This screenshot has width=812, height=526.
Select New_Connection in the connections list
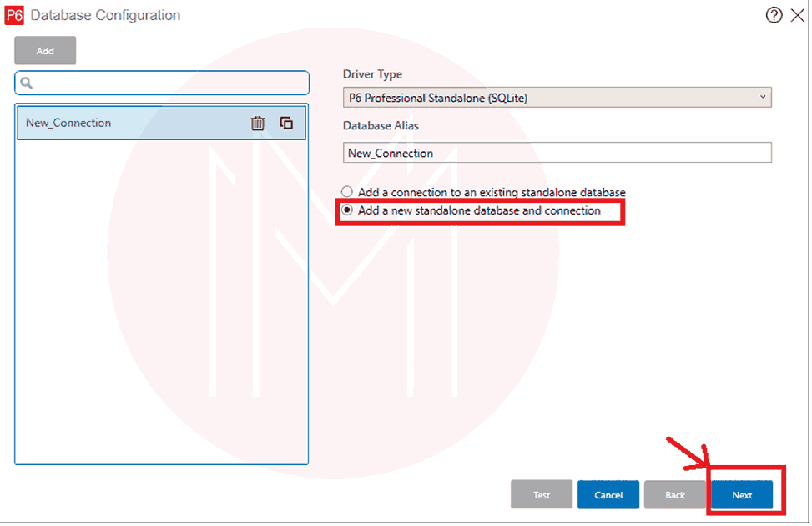(125, 124)
